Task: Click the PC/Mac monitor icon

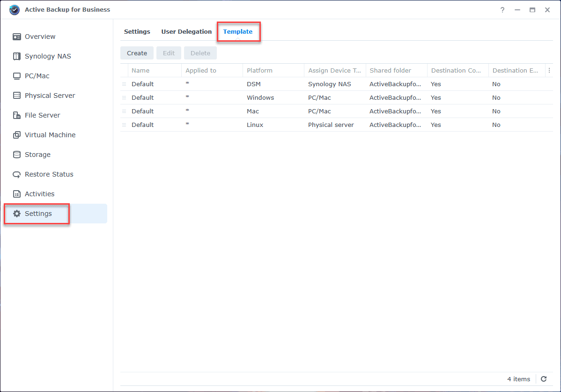Action: (x=17, y=76)
